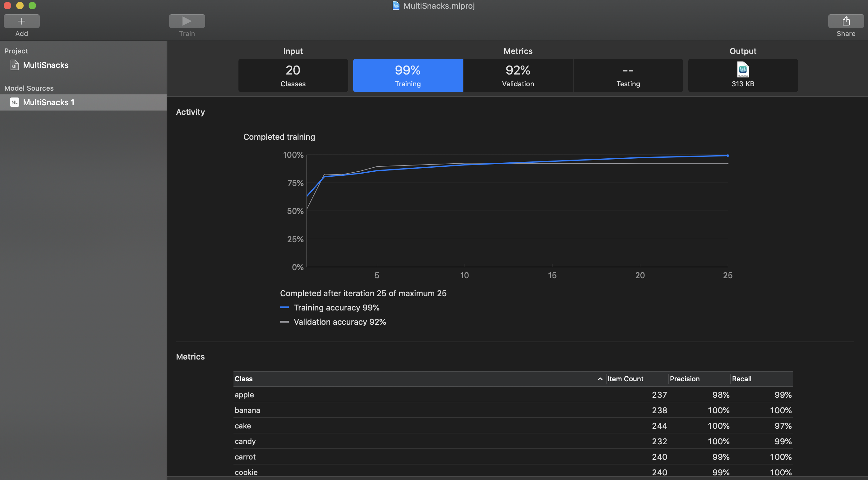
Task: Click the green fullscreen window button
Action: pos(32,5)
